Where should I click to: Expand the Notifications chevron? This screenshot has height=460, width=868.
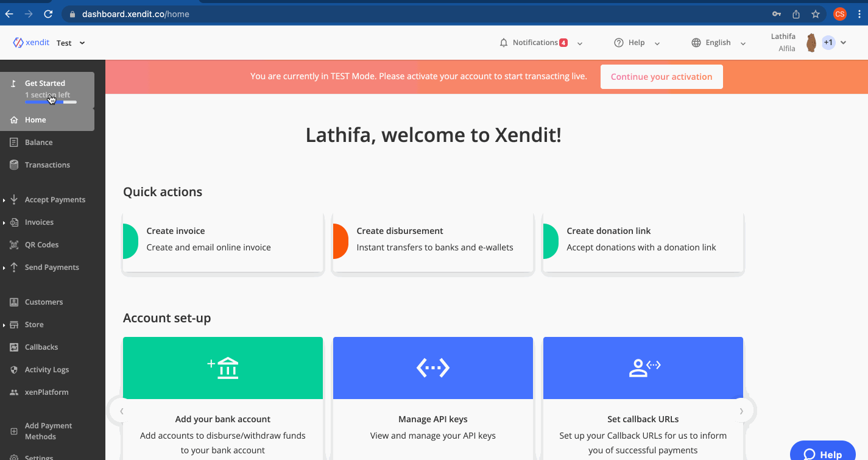click(x=580, y=43)
